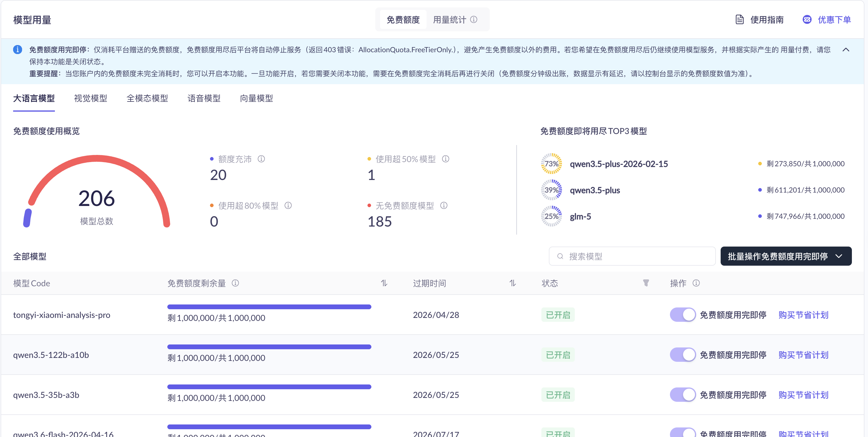The width and height of the screenshot is (868, 437).
Task: Click the model name qwen3.5-plus-2026-02-15
Action: (x=619, y=164)
